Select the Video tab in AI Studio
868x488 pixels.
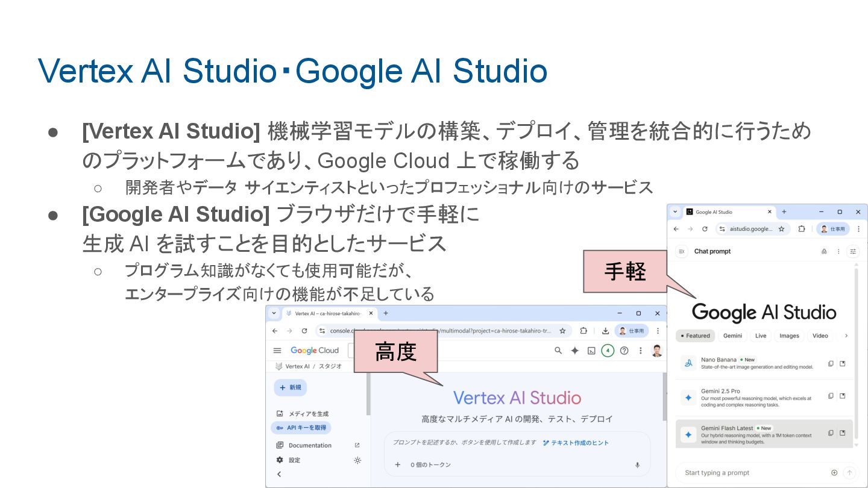(x=820, y=336)
